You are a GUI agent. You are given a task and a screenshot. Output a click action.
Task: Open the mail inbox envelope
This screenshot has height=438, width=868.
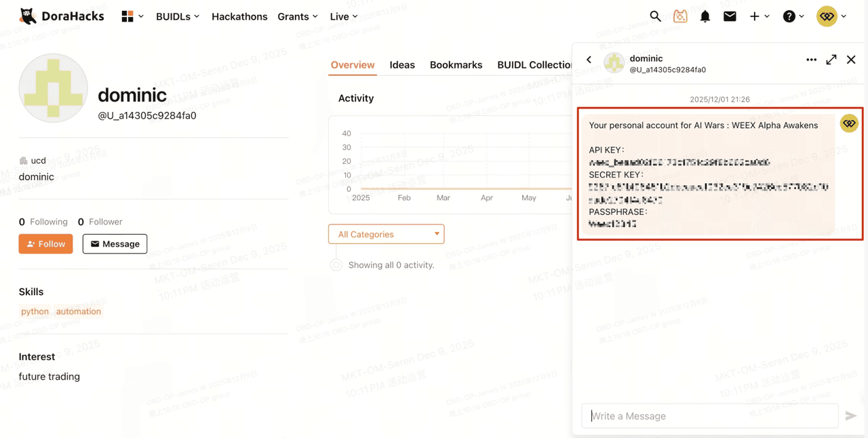pos(730,16)
